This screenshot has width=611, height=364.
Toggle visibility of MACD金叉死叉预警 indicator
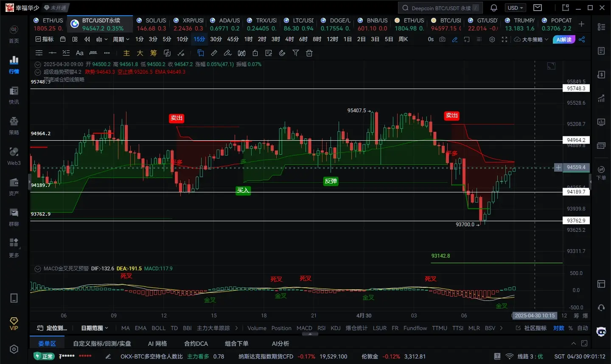click(38, 269)
